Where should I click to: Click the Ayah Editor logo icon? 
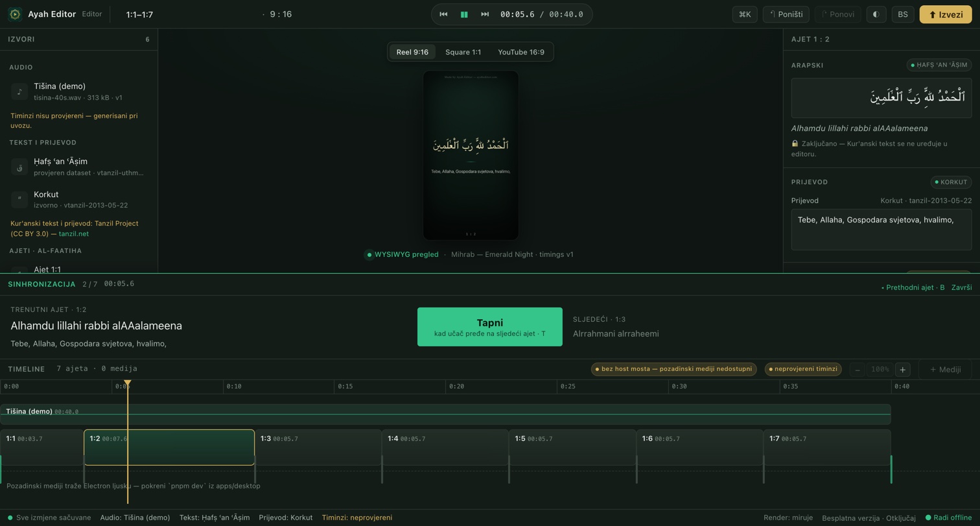click(14, 14)
